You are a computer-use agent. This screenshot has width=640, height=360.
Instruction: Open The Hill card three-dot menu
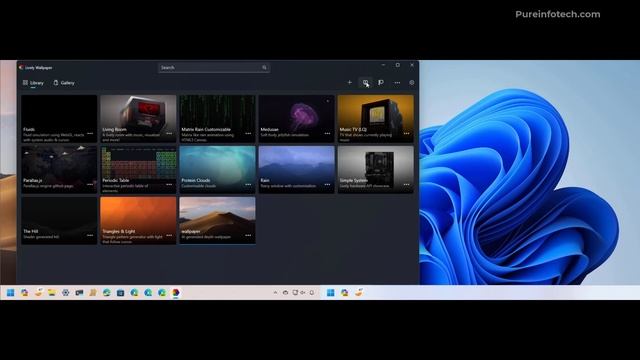pos(90,236)
